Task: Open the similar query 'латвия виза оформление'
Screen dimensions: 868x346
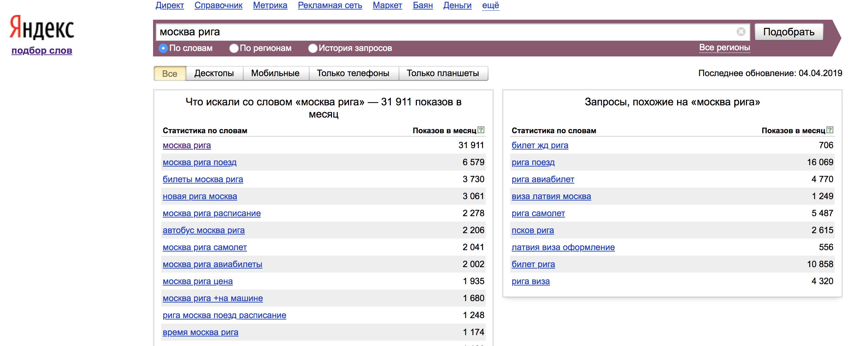Action: [563, 247]
